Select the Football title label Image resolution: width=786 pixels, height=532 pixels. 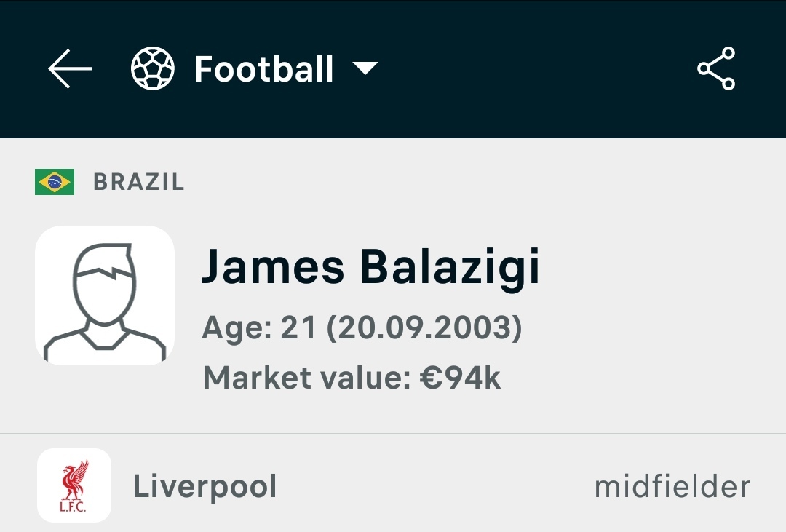(264, 68)
